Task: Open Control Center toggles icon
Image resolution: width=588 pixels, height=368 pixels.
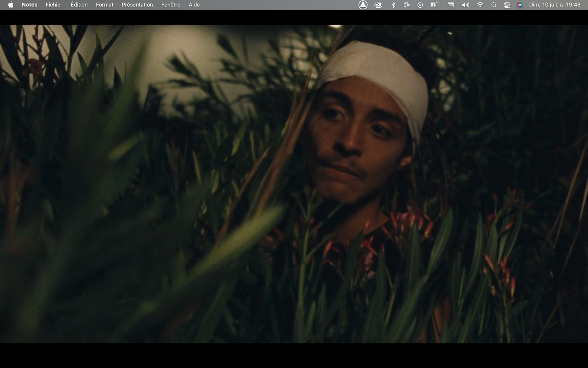Action: coord(507,5)
